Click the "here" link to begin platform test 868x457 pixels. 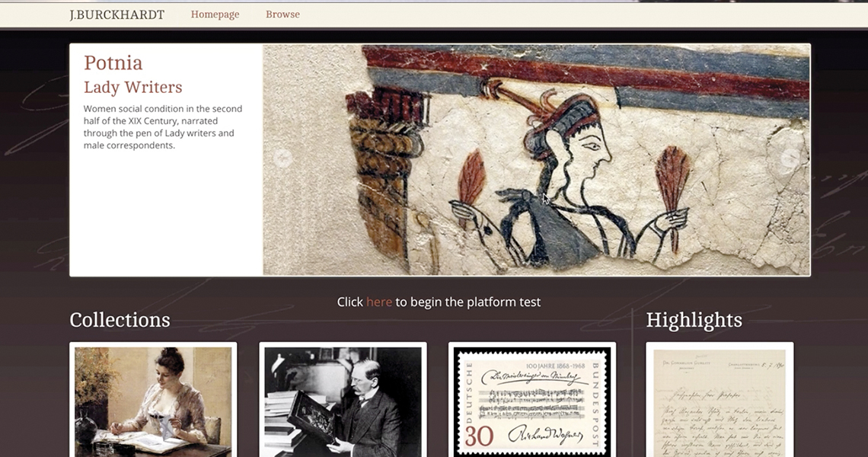pyautogui.click(x=378, y=302)
